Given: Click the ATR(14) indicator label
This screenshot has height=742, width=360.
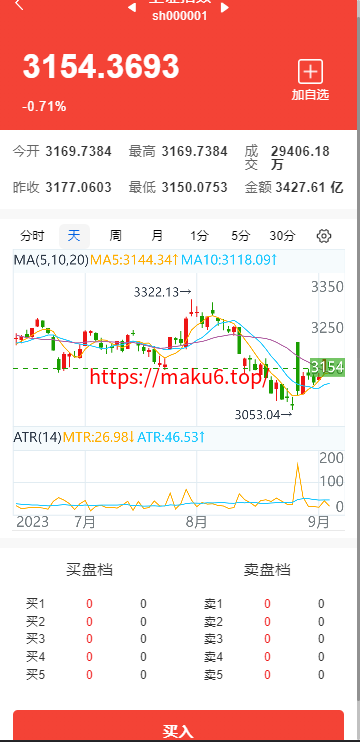Looking at the screenshot, I should pos(37,437).
